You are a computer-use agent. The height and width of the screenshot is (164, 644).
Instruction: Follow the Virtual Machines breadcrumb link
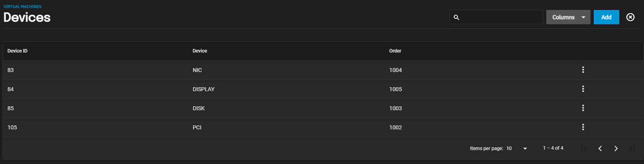(22, 7)
